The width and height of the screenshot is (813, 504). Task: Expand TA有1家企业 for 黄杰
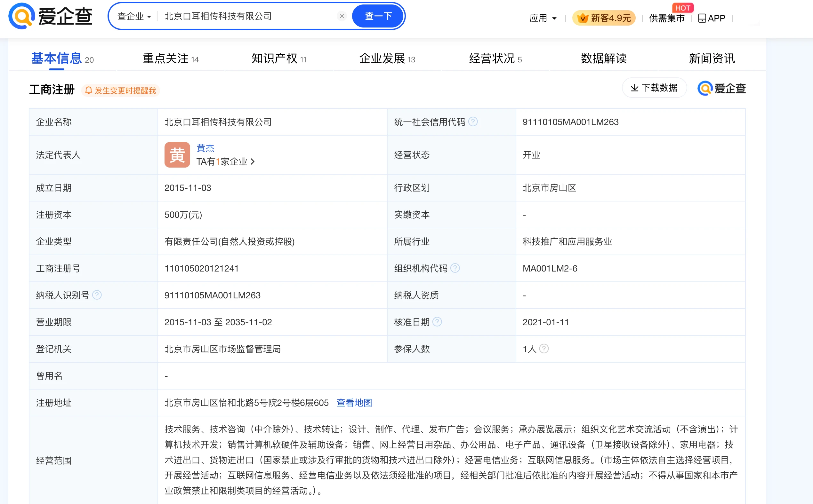click(x=226, y=162)
